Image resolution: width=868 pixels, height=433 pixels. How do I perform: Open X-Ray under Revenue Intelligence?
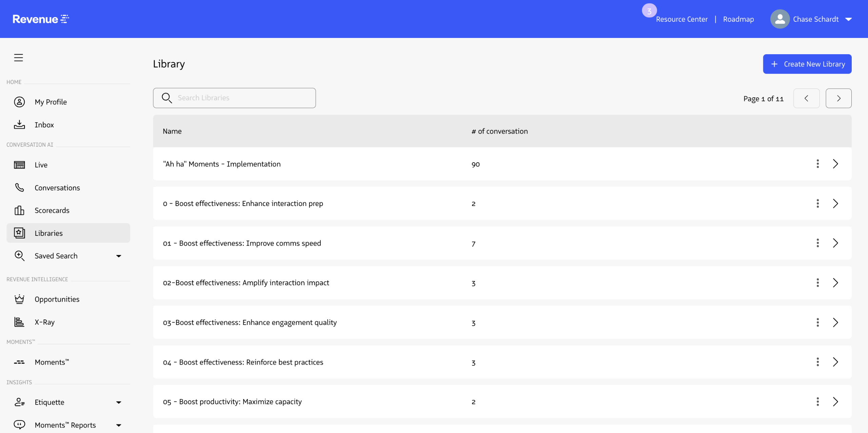coord(44,322)
